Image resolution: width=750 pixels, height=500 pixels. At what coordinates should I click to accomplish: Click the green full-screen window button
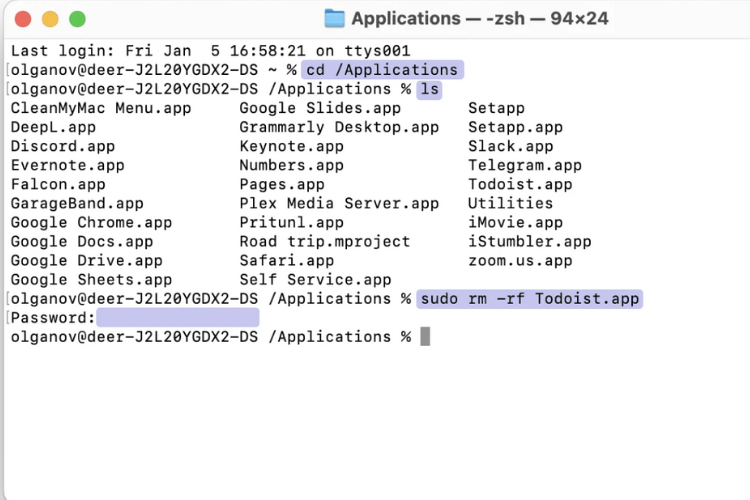tap(77, 19)
